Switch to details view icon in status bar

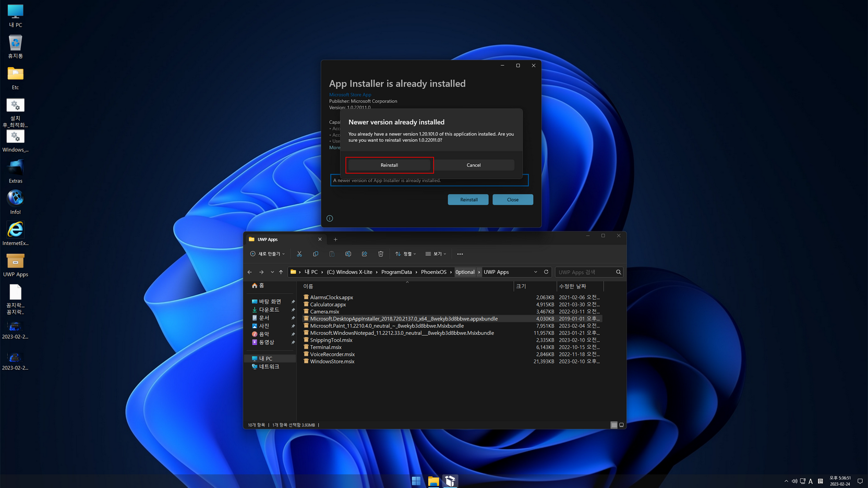614,425
